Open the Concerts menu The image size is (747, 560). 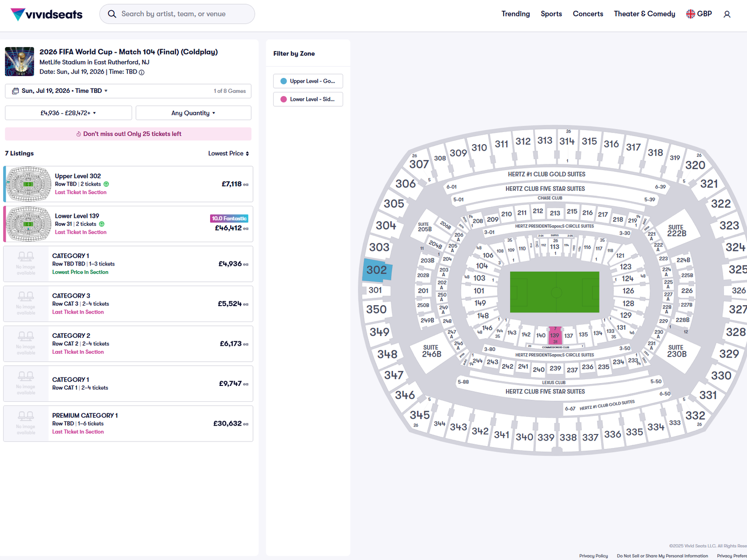click(x=588, y=14)
